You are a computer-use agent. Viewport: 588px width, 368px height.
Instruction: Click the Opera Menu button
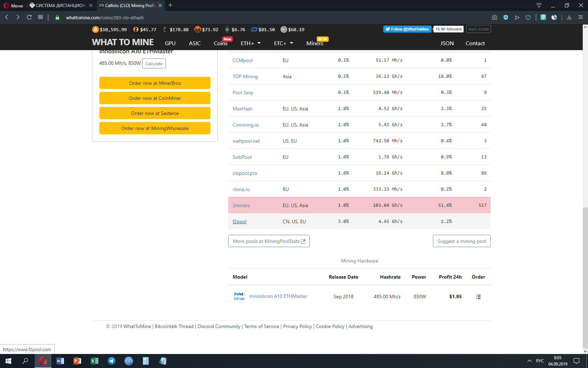(13, 5)
